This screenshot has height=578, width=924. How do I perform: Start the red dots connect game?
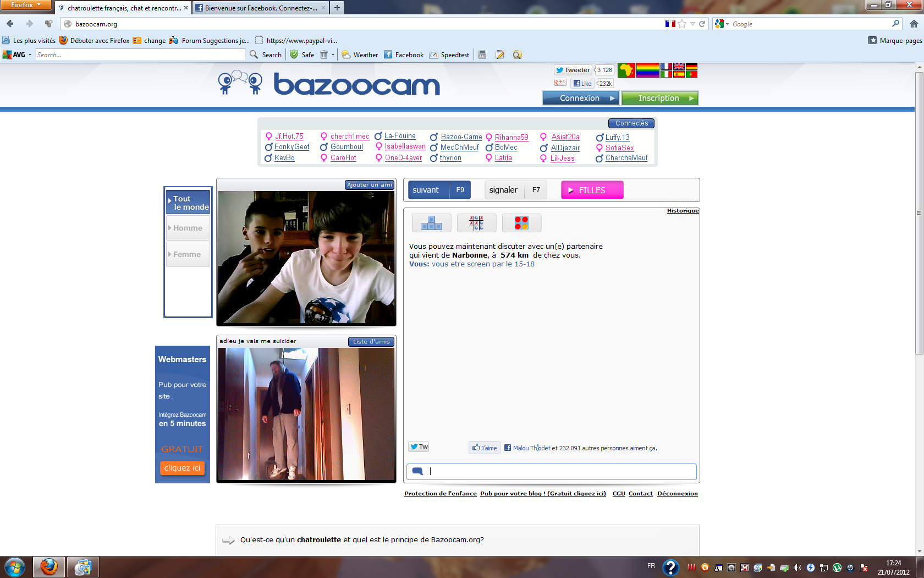point(521,223)
